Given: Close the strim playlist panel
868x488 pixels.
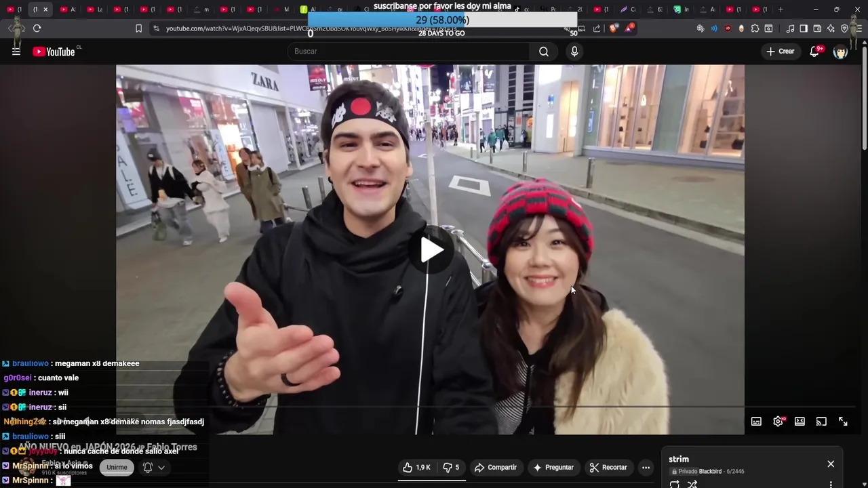Looking at the screenshot, I should pos(831,464).
